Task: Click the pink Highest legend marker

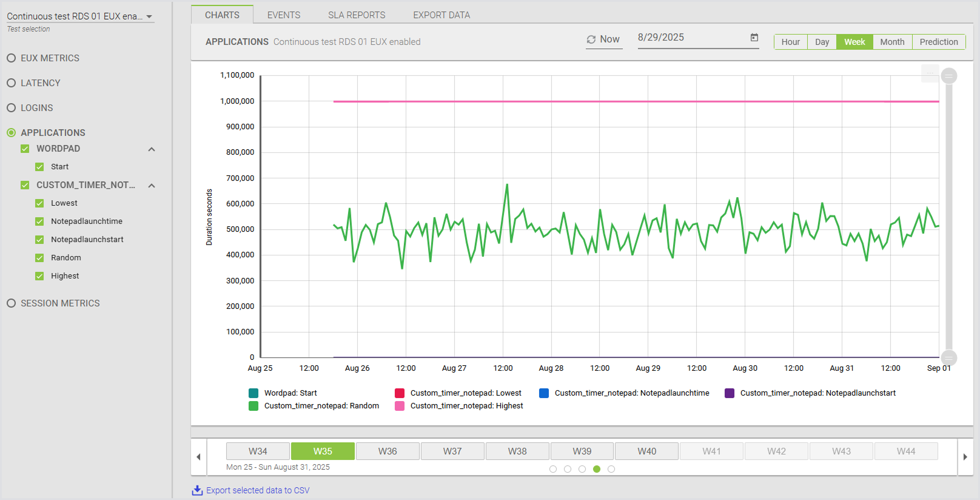Action: 400,406
